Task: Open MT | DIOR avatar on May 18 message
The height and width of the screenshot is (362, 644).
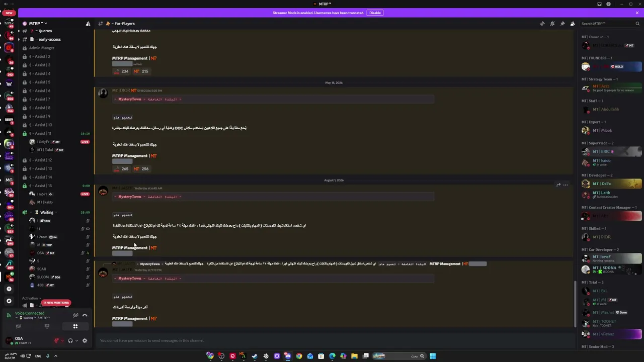Action: (103, 93)
